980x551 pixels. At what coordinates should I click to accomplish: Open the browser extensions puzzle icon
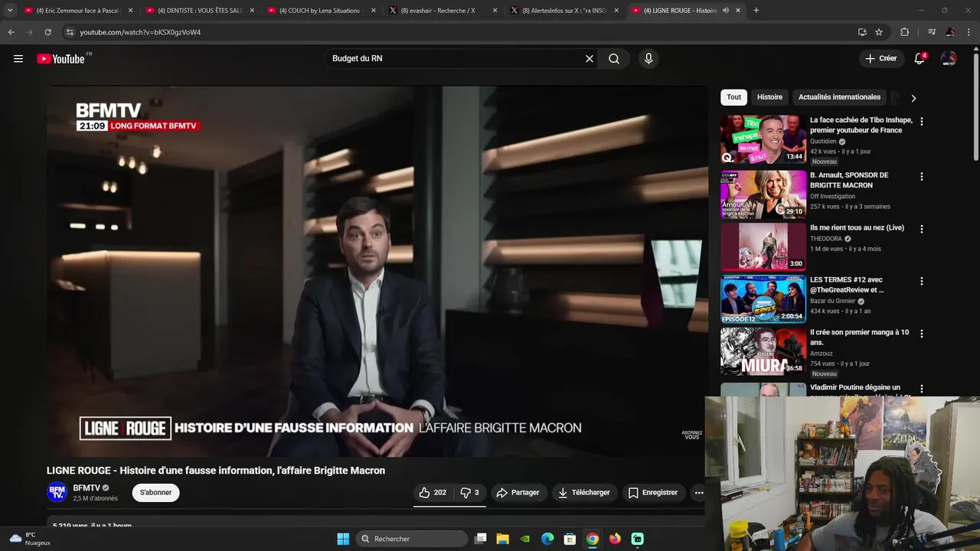coord(905,32)
